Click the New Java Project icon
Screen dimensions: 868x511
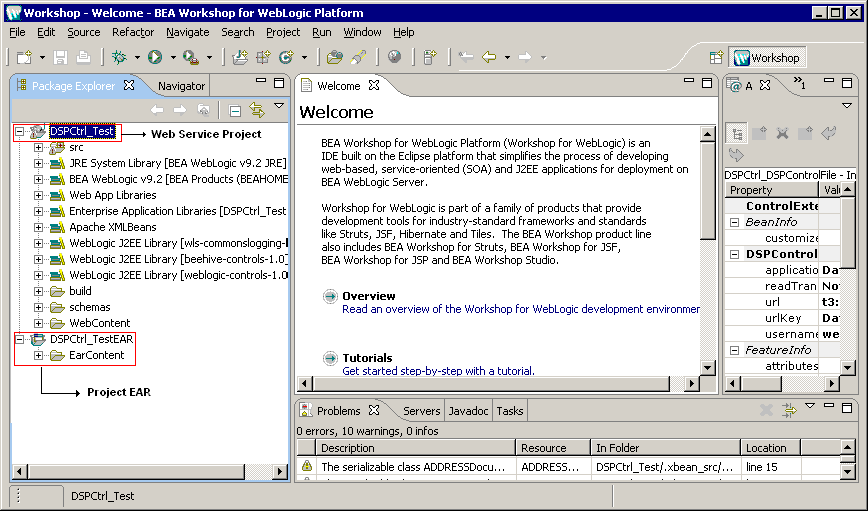[240, 57]
